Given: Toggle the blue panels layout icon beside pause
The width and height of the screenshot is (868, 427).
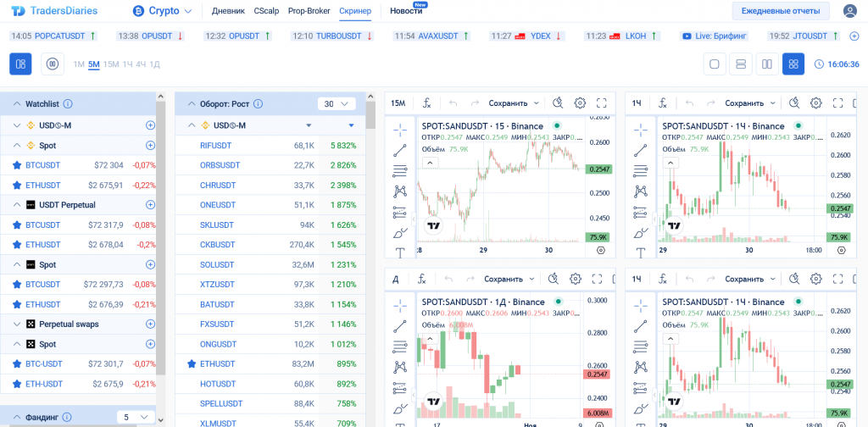Looking at the screenshot, I should pos(20,64).
